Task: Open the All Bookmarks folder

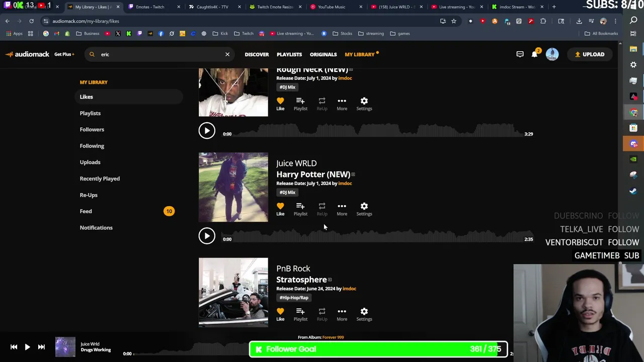Action: [601, 34]
